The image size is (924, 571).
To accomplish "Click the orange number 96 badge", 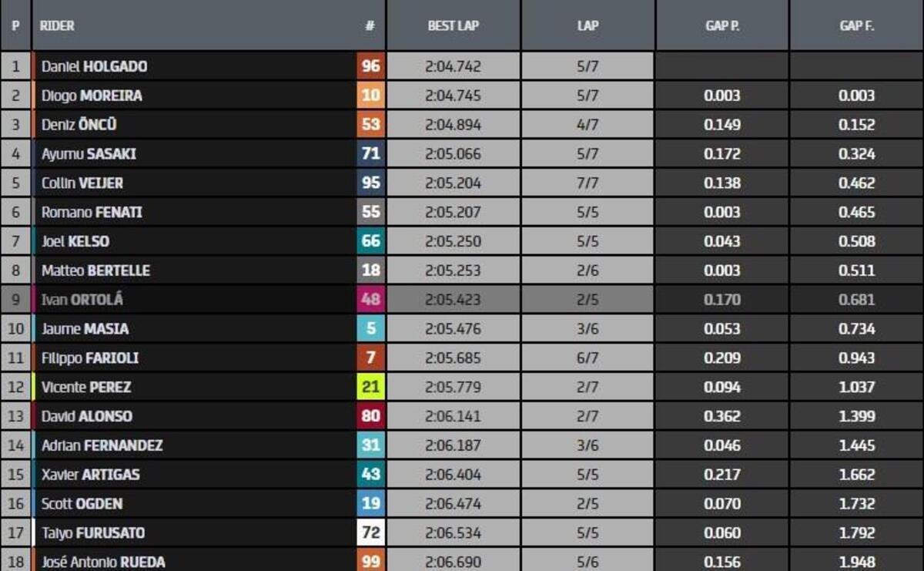I will coord(370,66).
